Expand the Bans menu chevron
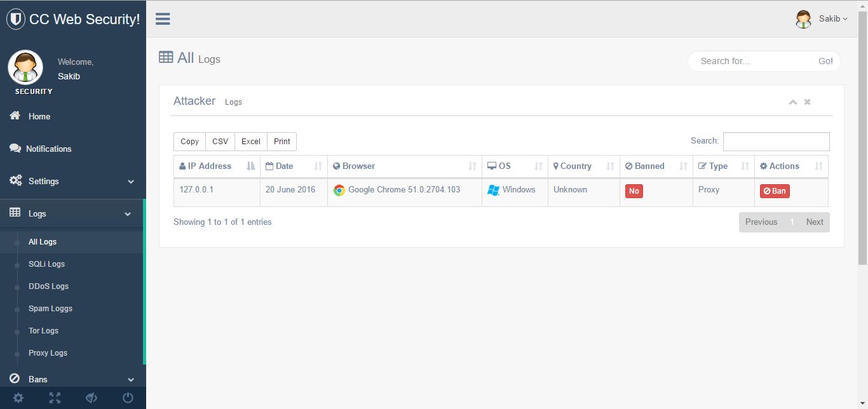868x409 pixels. click(x=131, y=380)
